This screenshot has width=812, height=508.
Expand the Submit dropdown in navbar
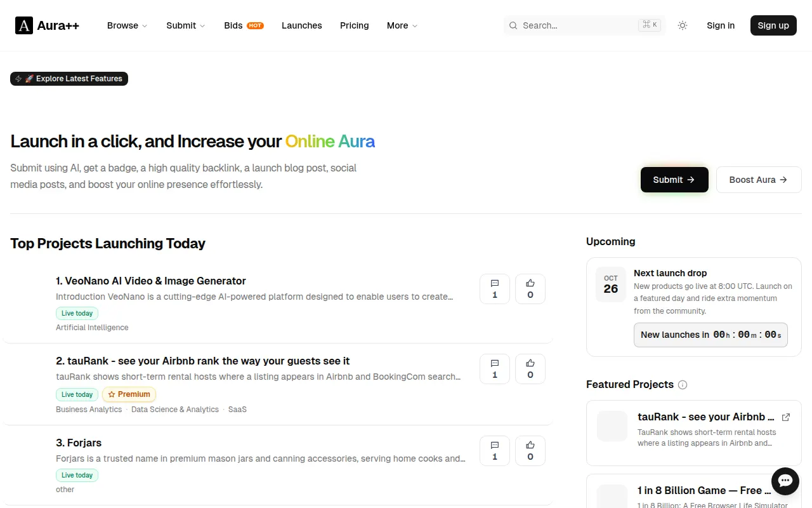(x=186, y=25)
